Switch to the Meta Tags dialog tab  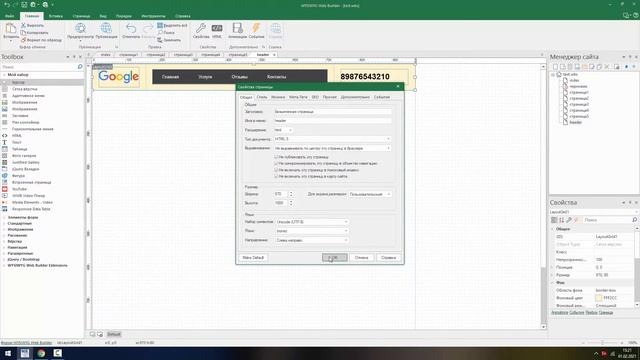click(298, 97)
